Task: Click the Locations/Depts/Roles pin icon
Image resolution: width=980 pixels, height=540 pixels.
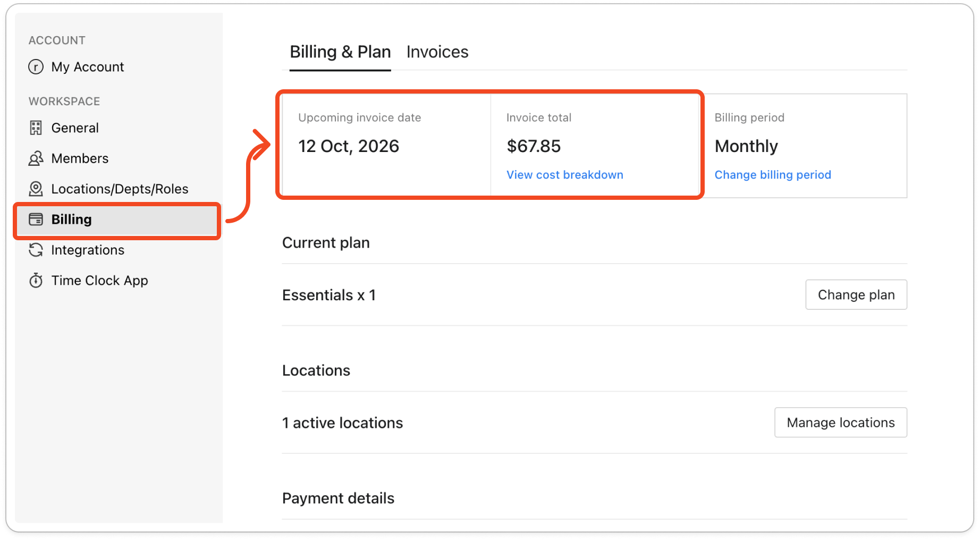Action: click(36, 189)
